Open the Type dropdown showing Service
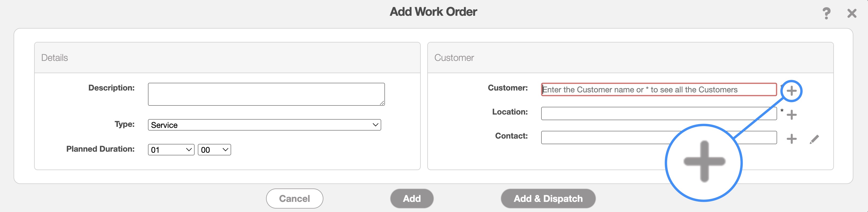 pos(264,125)
